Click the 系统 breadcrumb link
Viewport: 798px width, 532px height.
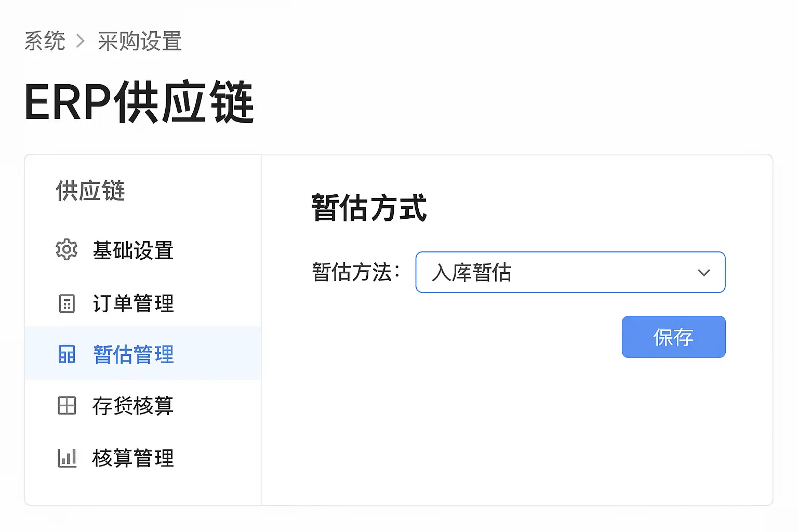click(45, 41)
